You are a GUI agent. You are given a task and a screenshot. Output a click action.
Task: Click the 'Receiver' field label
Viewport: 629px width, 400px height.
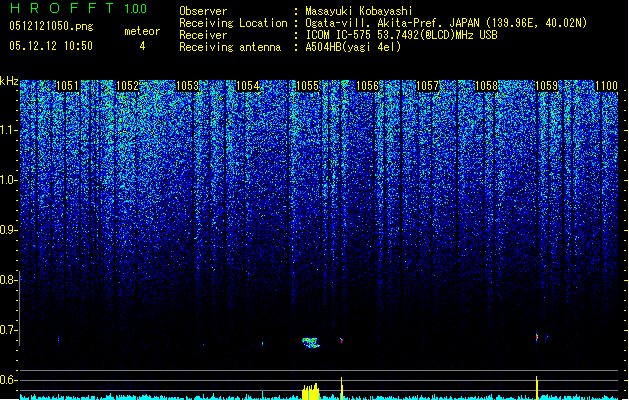click(x=203, y=35)
